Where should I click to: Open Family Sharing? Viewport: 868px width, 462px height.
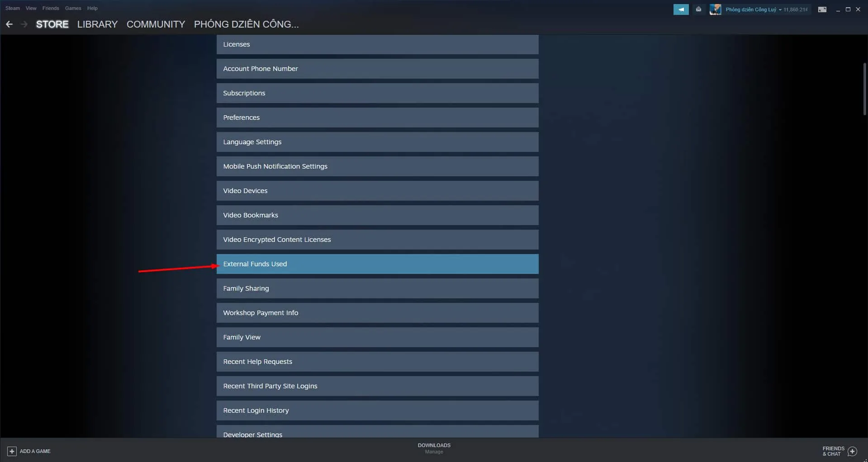click(x=377, y=288)
